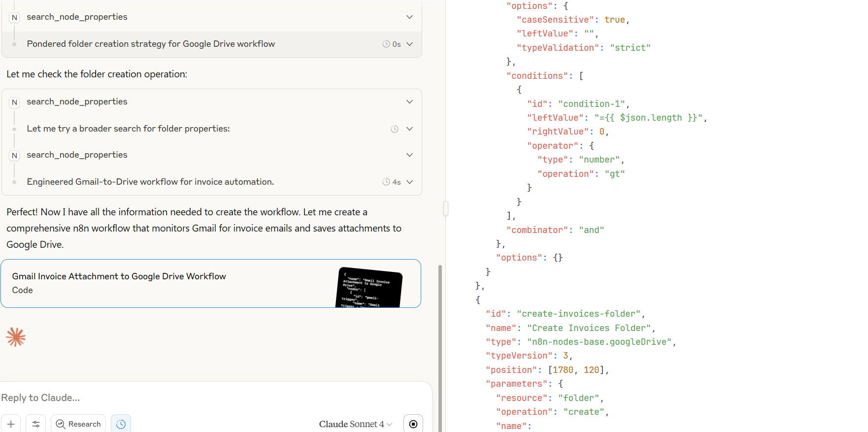Image resolution: width=868 pixels, height=432 pixels.
Task: Click the code line "typeVersion": 3
Action: tap(529, 356)
